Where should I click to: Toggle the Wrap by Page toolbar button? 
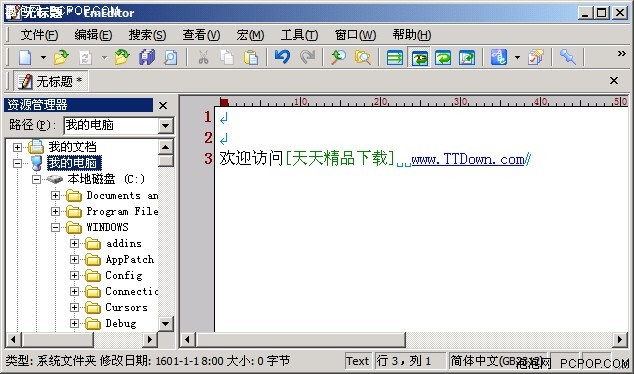coord(467,57)
